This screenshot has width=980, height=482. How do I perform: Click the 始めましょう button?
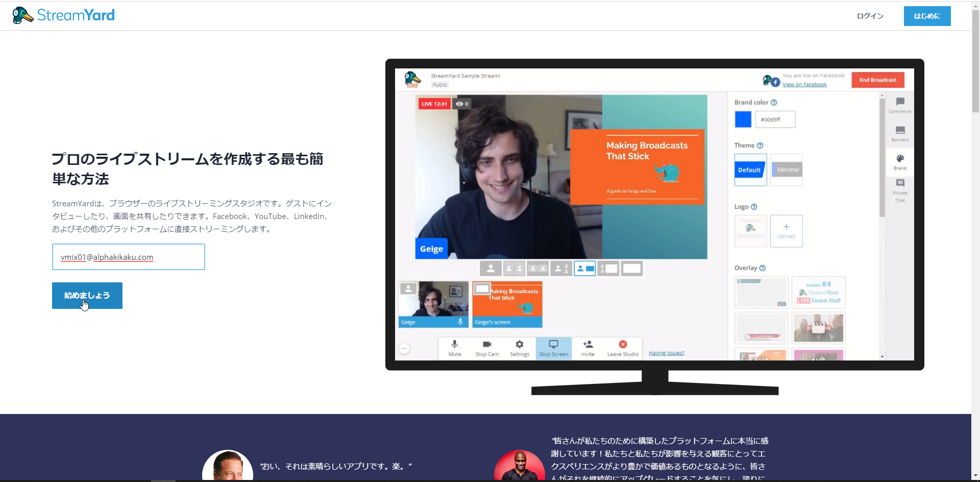coord(87,296)
